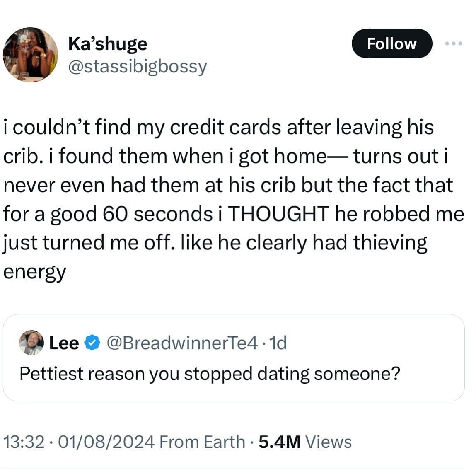
Task: Click the word "energy" ending the tweet
Action: 34,272
